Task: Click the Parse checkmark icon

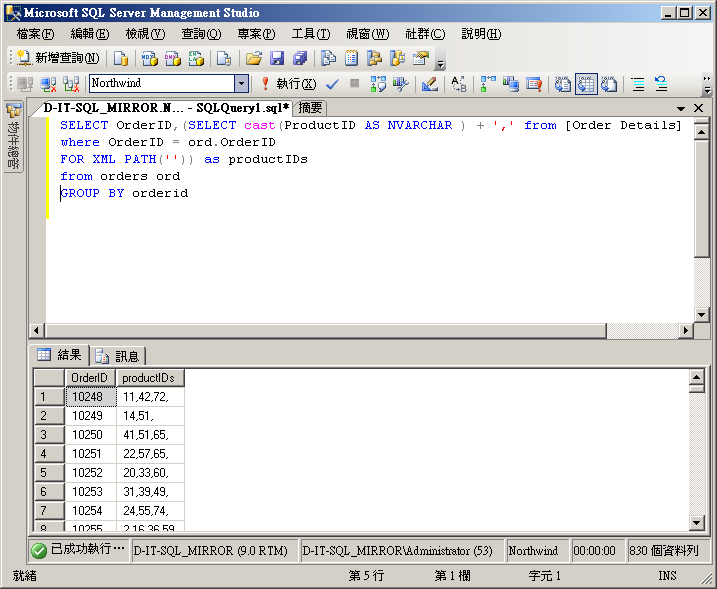Action: pos(332,84)
